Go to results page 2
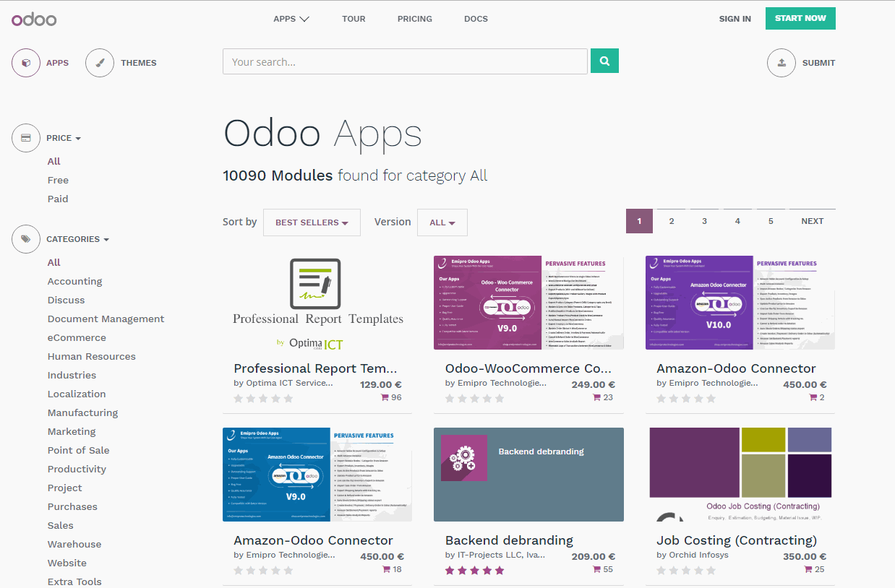Viewport: 895px width, 588px height. pyautogui.click(x=672, y=221)
